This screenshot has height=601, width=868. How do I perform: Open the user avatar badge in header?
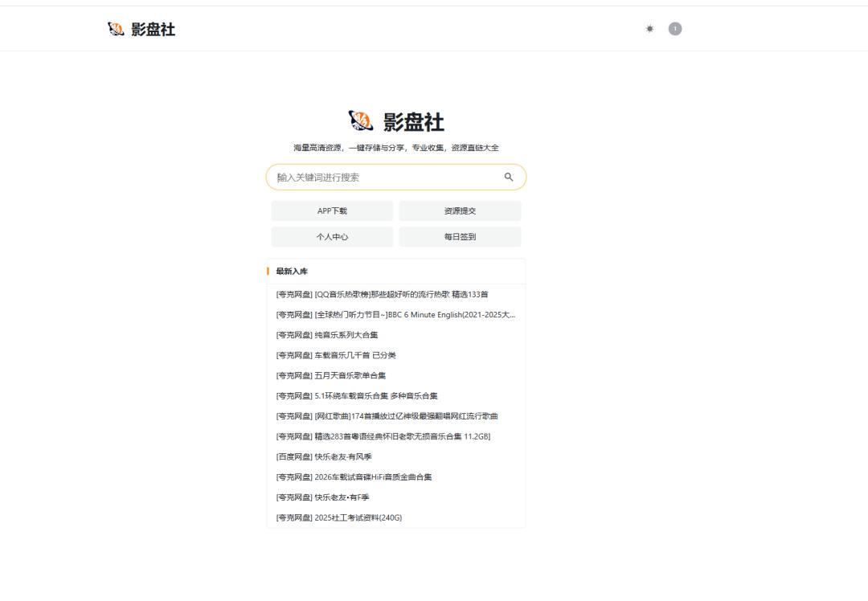[675, 29]
